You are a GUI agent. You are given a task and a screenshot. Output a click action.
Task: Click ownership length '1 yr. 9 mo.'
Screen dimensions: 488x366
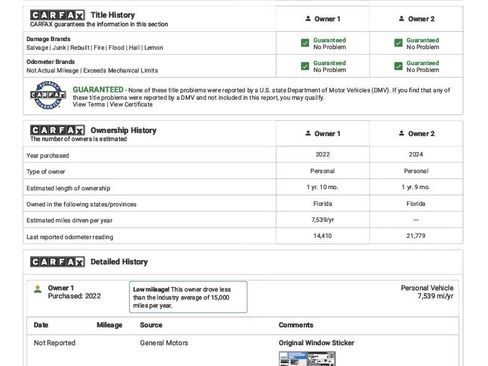click(416, 187)
